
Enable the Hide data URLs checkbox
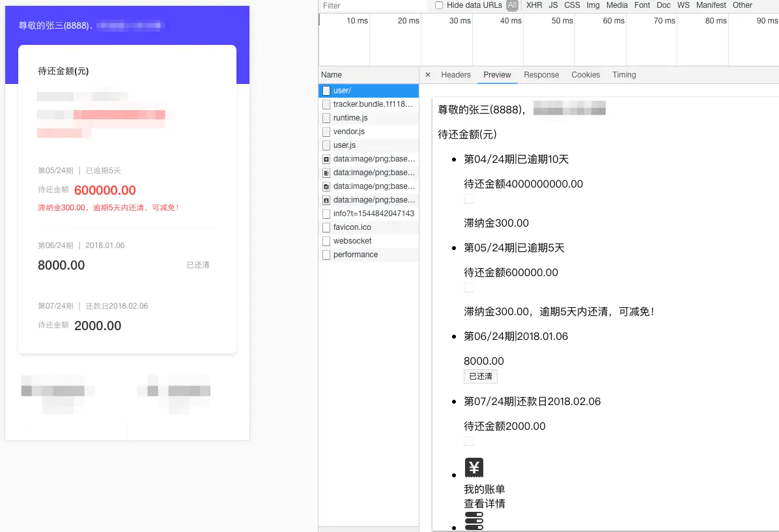coord(440,5)
